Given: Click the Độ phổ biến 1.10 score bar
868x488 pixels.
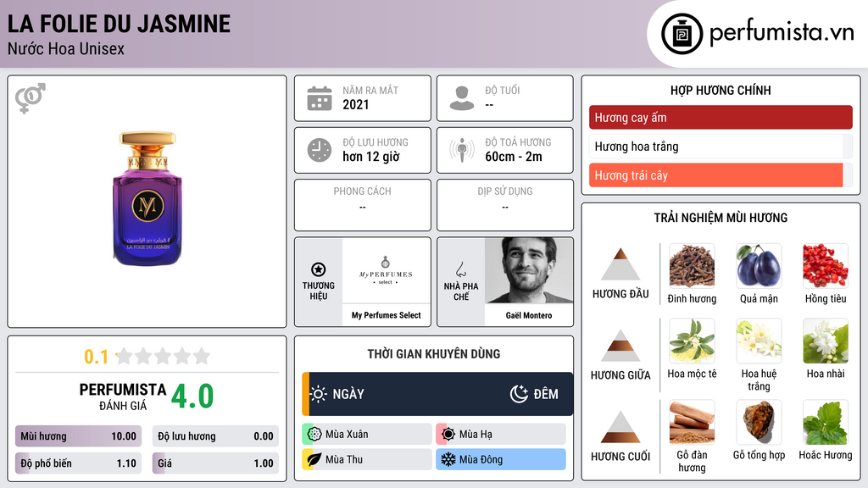Looking at the screenshot, I should 78,463.
